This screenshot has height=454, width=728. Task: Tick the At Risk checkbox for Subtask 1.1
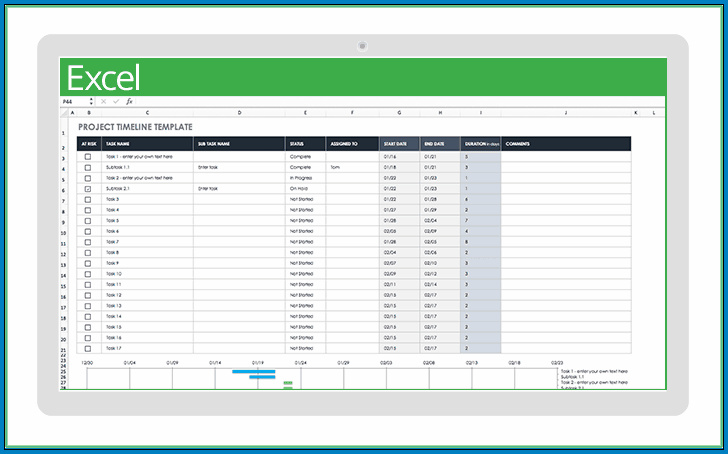[x=88, y=168]
